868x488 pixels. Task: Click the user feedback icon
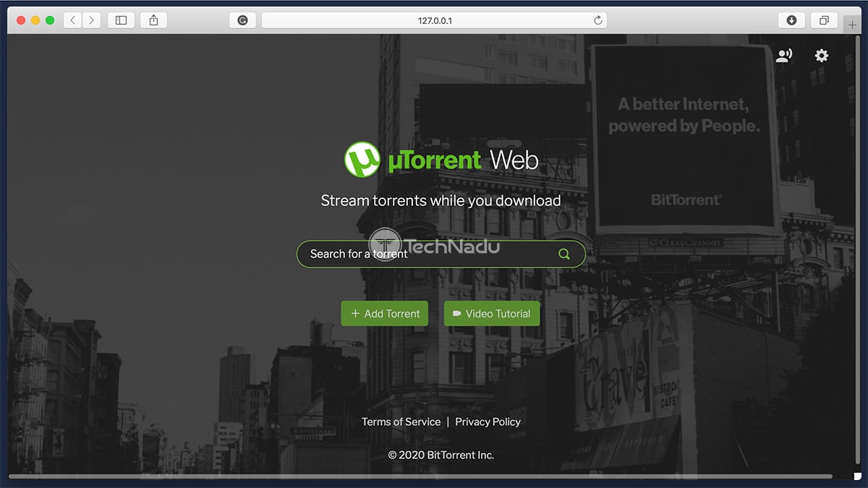pyautogui.click(x=783, y=56)
